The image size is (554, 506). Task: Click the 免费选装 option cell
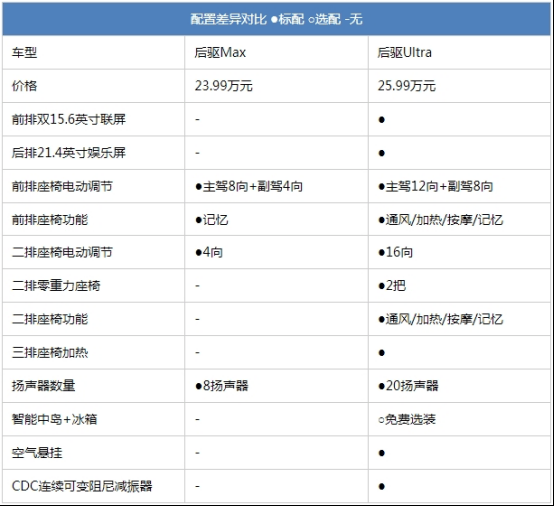click(407, 419)
